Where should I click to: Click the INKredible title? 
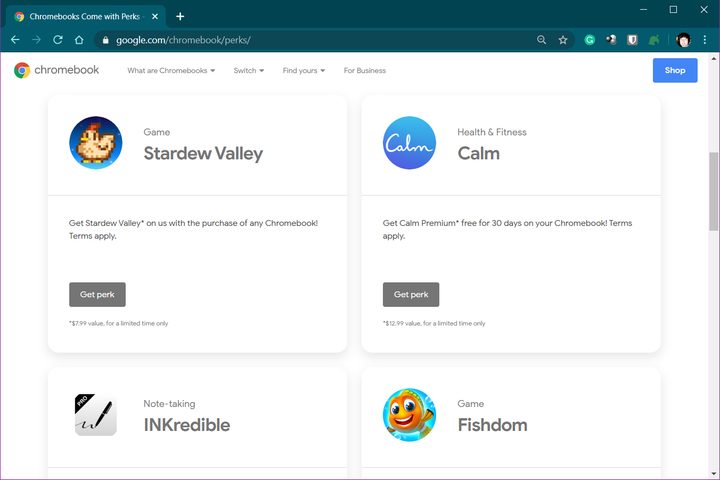coord(187,425)
